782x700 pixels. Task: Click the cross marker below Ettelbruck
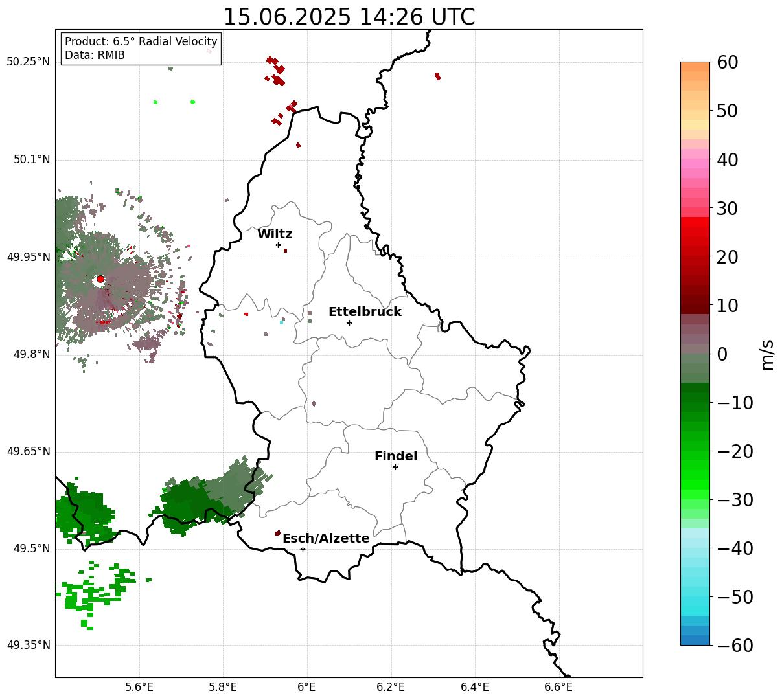(x=349, y=322)
